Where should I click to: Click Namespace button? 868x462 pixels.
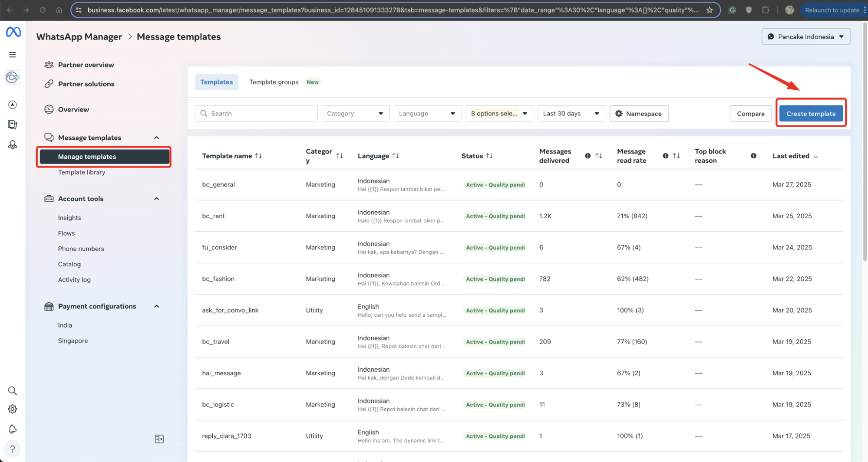(639, 114)
